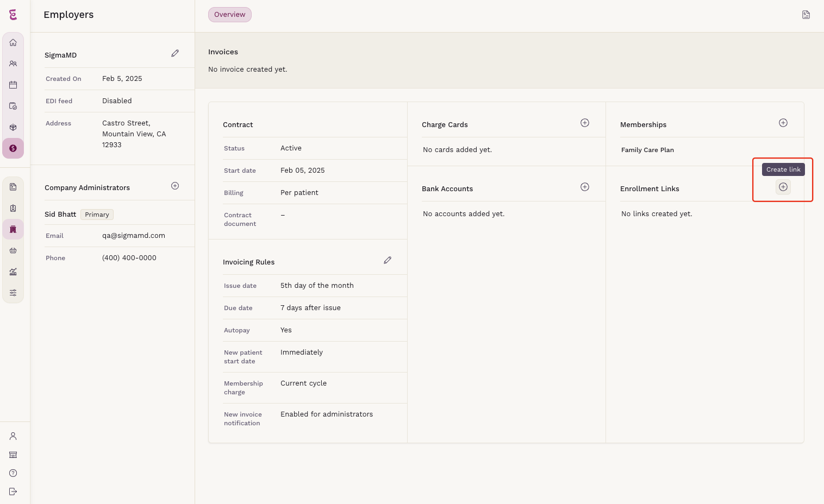Edit Invoicing Rules pencil icon
The width and height of the screenshot is (824, 504).
(388, 260)
